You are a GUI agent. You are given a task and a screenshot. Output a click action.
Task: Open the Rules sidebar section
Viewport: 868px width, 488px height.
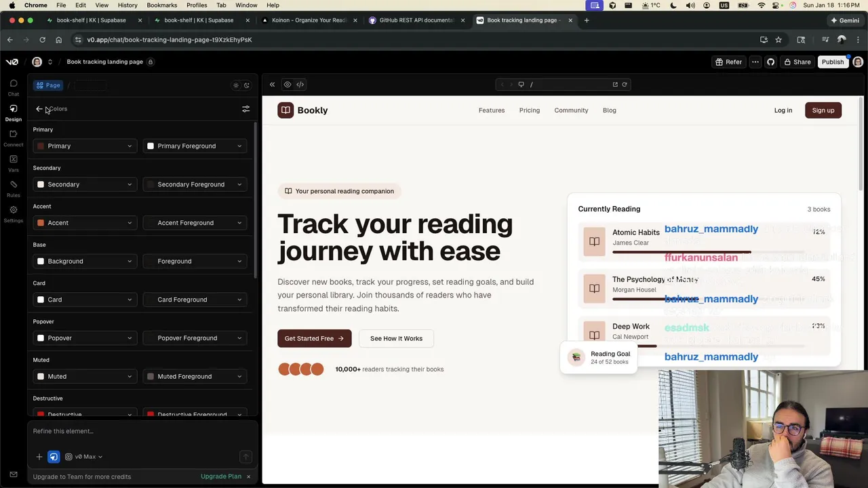tap(13, 188)
